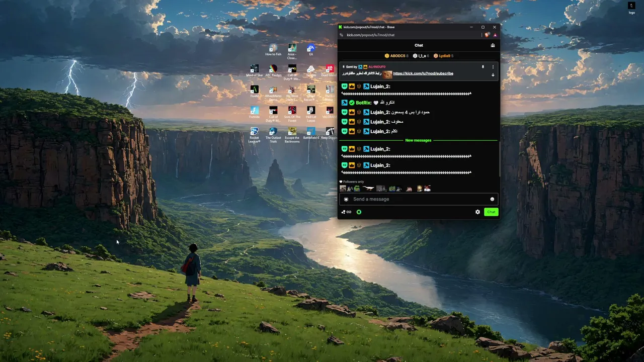Launch the FiveM shortcut
This screenshot has height=362, width=644.
255,92
